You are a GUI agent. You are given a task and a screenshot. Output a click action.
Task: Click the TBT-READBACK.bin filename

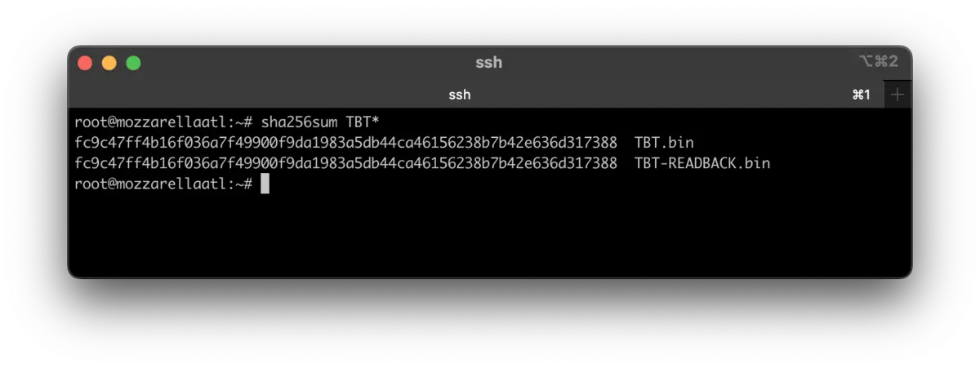point(702,163)
